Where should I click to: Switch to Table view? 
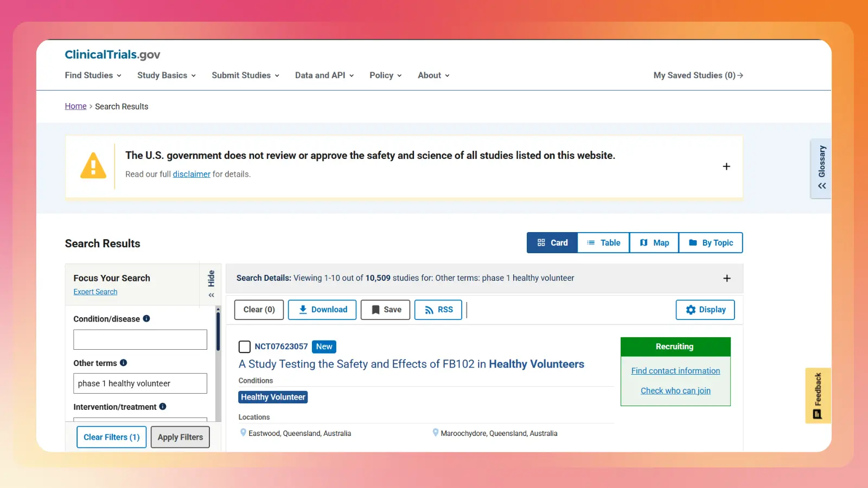(603, 243)
